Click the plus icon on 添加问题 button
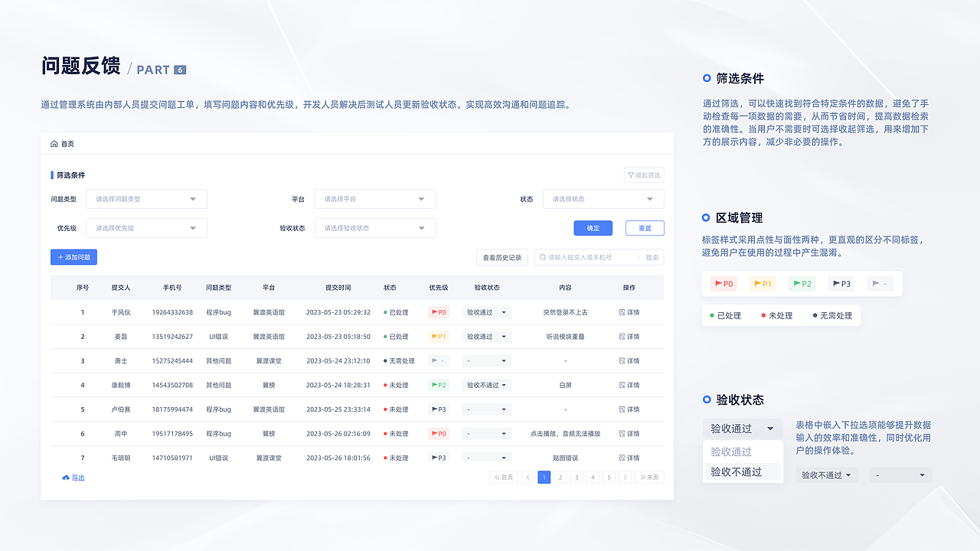 coord(60,256)
